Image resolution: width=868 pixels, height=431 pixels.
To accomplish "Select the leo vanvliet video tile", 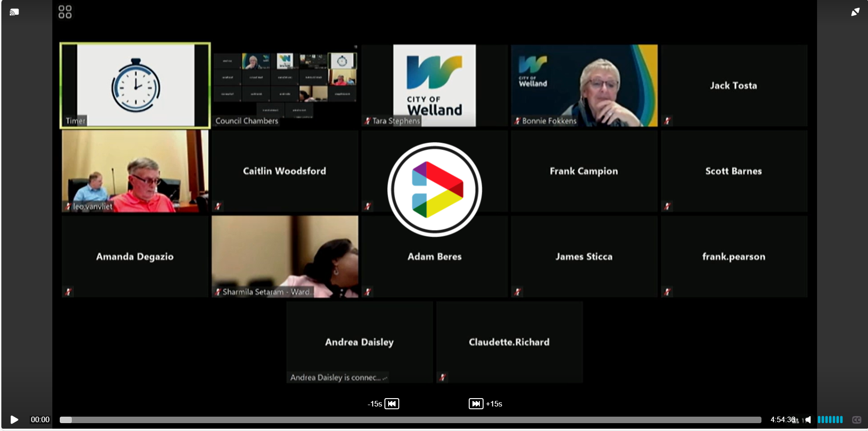I will (135, 171).
